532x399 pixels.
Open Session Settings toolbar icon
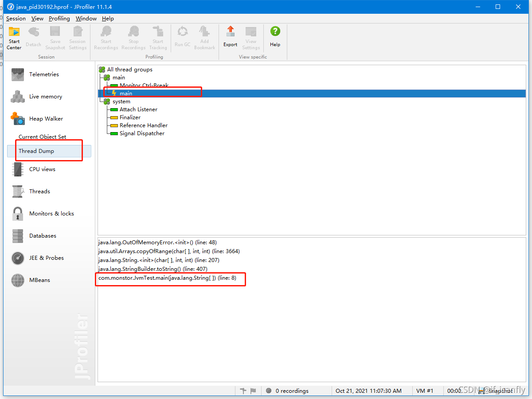(x=78, y=32)
